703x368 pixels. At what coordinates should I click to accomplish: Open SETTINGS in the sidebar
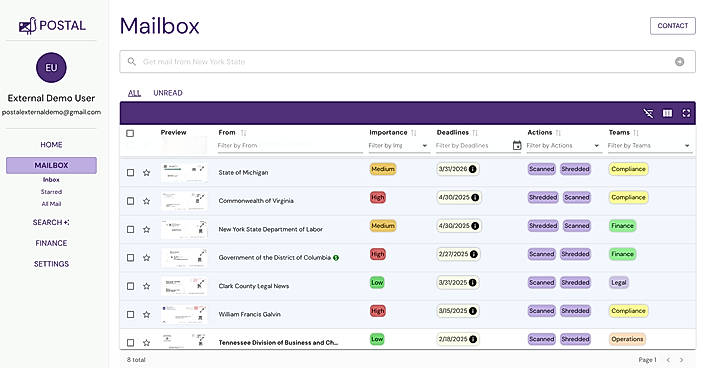pos(51,264)
